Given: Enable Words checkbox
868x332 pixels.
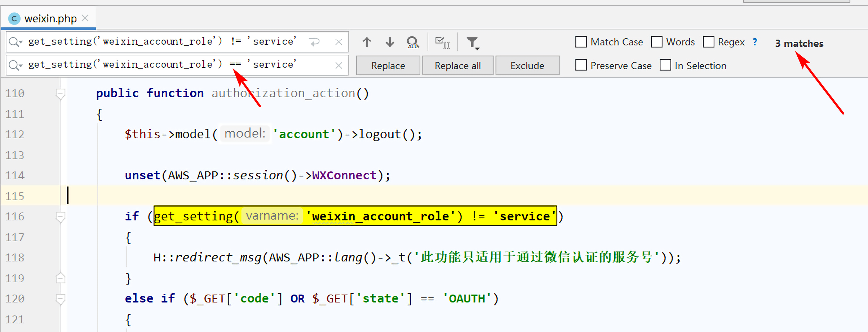Looking at the screenshot, I should (x=656, y=42).
